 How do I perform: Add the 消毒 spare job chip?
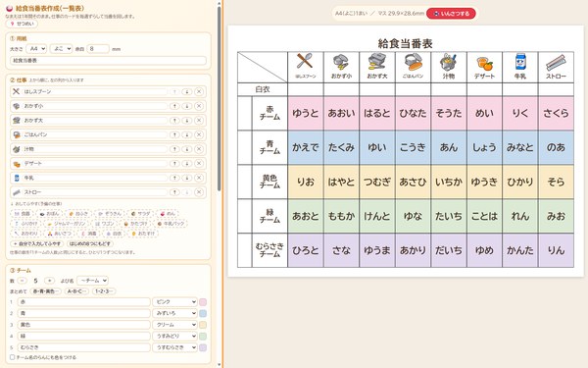(x=89, y=234)
